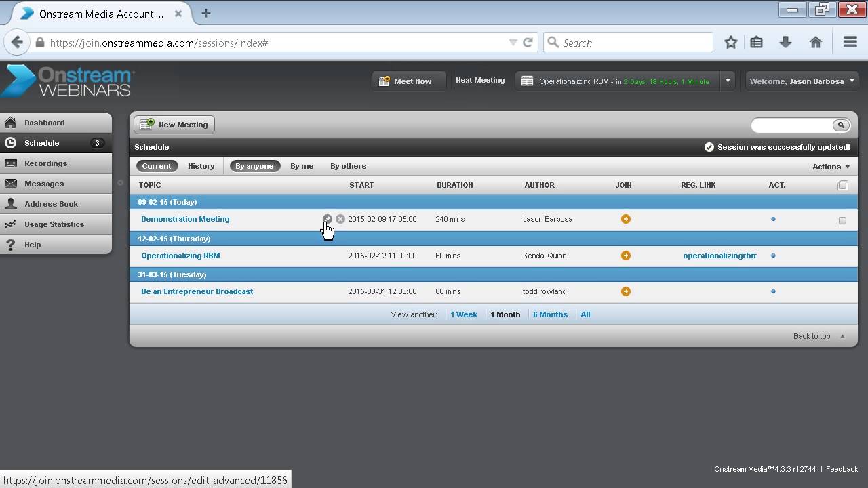This screenshot has height=488, width=868.
Task: Open the downloads arrow icon
Action: (x=785, y=43)
